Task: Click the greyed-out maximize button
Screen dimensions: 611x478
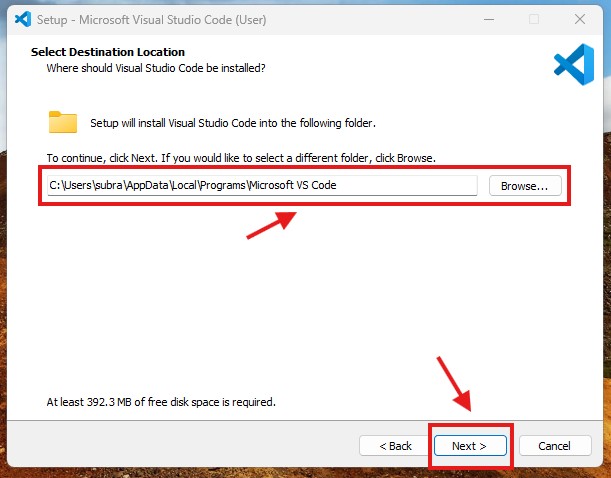Action: click(533, 19)
